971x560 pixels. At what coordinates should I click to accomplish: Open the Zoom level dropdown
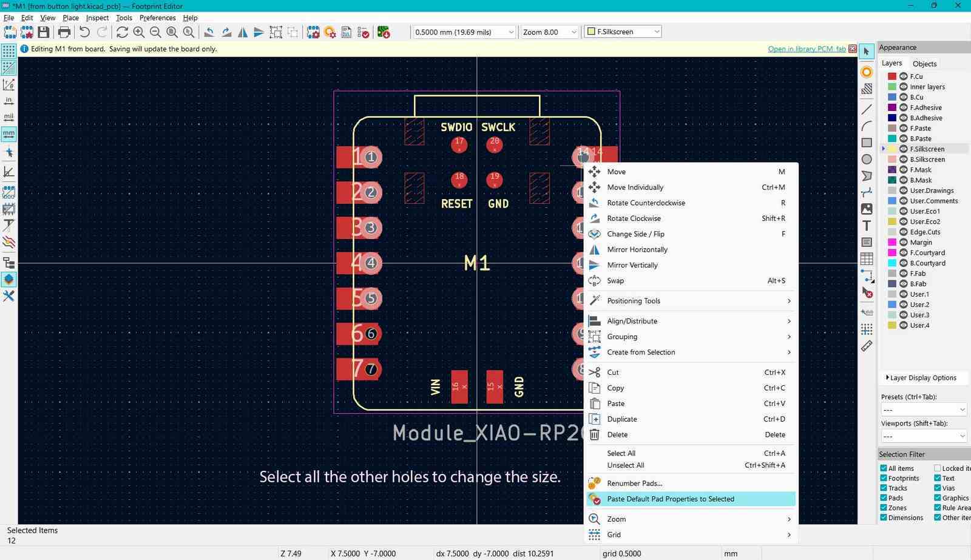click(x=572, y=32)
